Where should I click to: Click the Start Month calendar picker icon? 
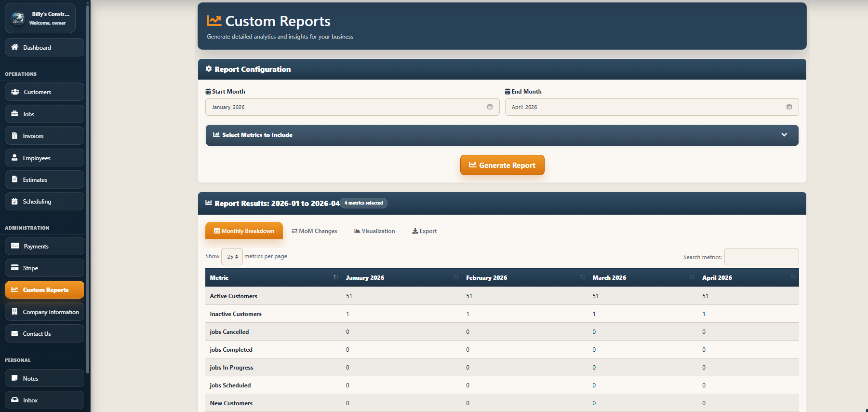tap(490, 107)
